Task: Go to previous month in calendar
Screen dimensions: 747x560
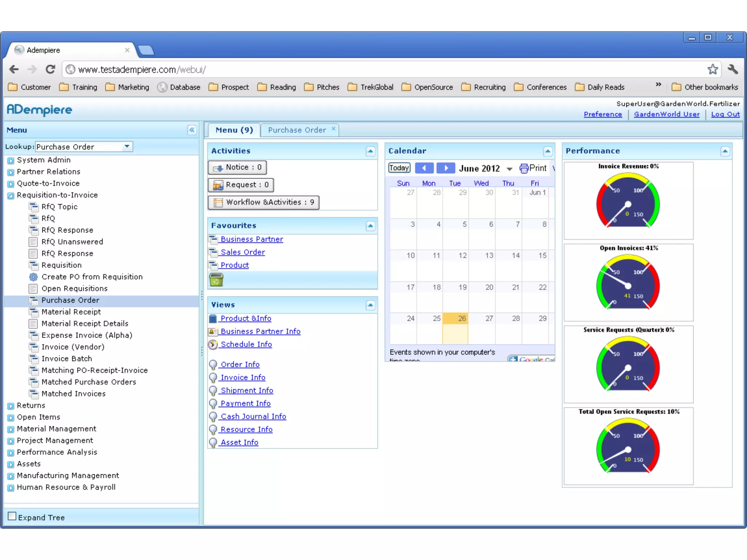Action: pyautogui.click(x=424, y=168)
